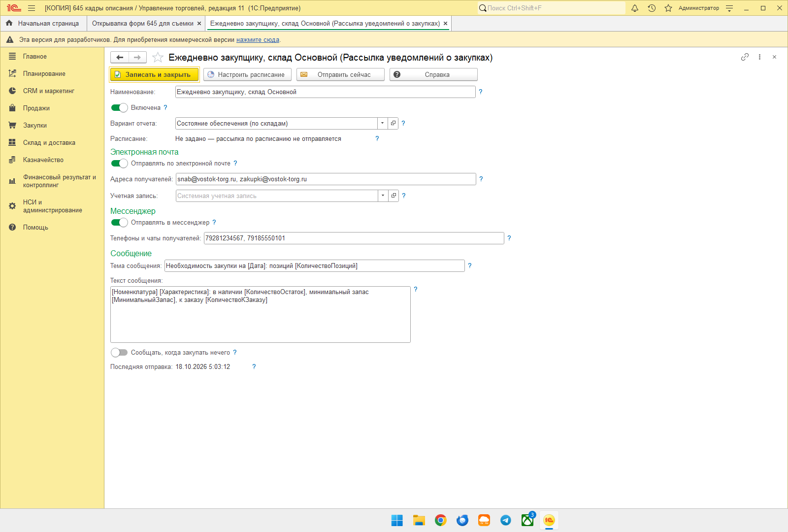Open help hint for Последняя отправка
Screen dimensions: 788x532
pyautogui.click(x=254, y=366)
